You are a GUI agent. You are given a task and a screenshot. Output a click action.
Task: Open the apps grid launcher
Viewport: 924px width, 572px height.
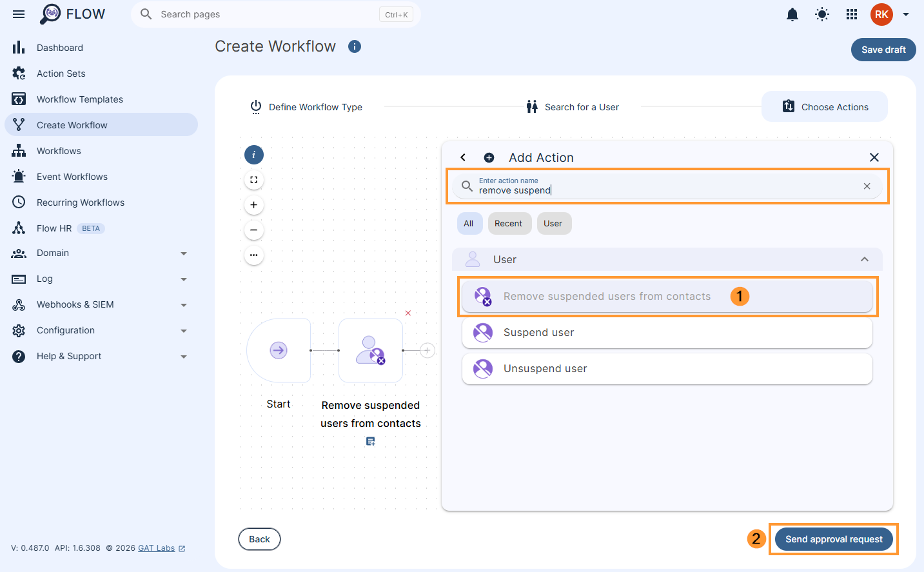[852, 14]
